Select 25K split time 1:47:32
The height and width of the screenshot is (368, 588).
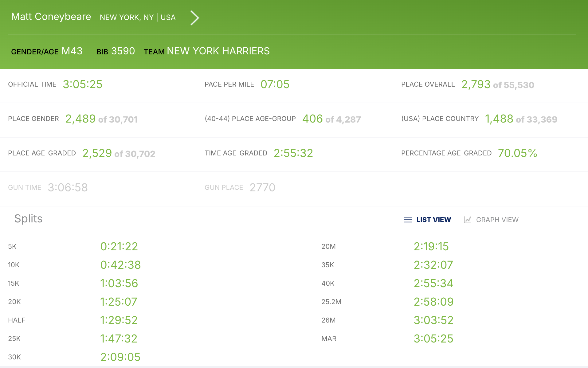pyautogui.click(x=119, y=339)
